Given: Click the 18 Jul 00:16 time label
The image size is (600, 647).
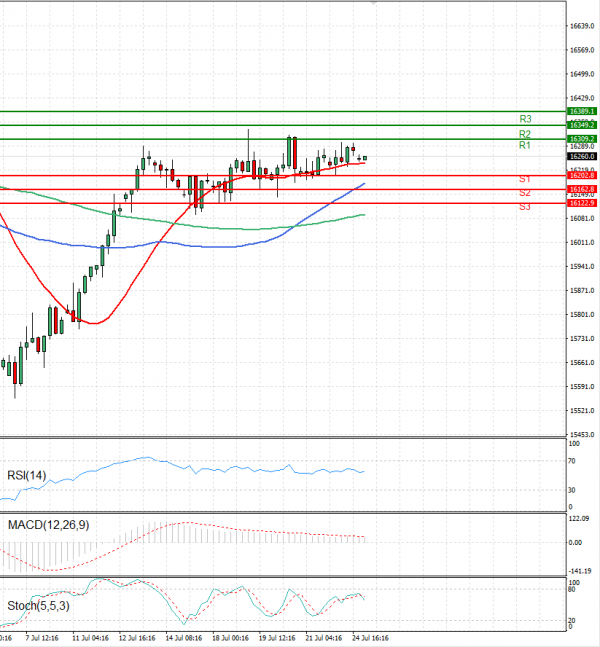Looking at the screenshot, I should click(230, 638).
